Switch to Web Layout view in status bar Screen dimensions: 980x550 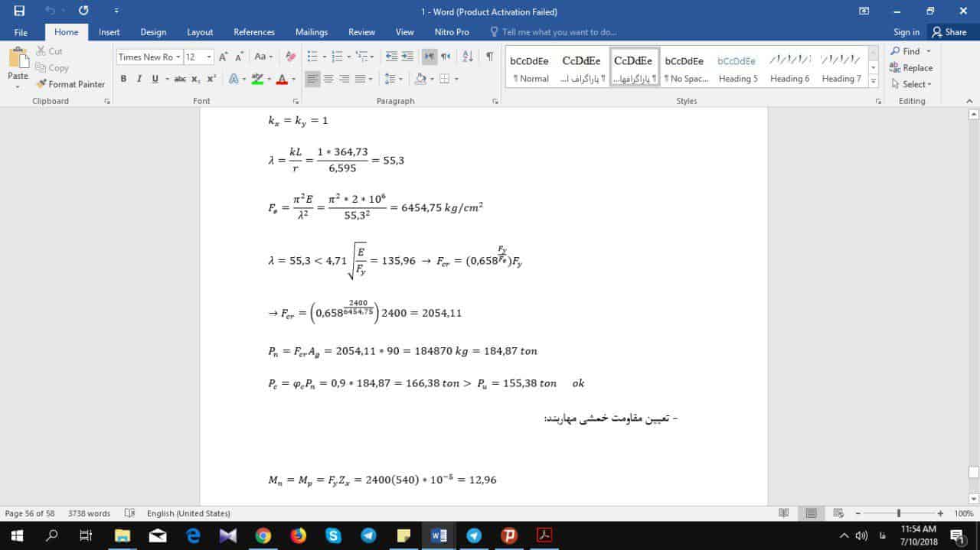[x=838, y=513]
